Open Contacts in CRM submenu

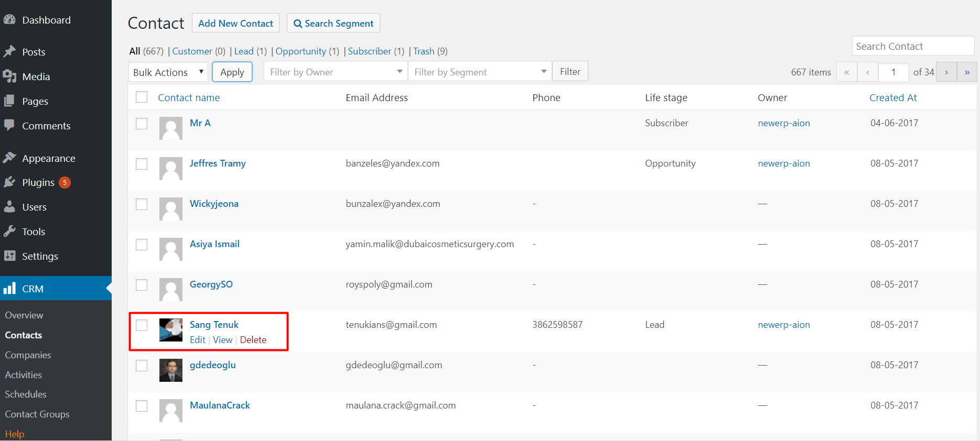point(24,335)
